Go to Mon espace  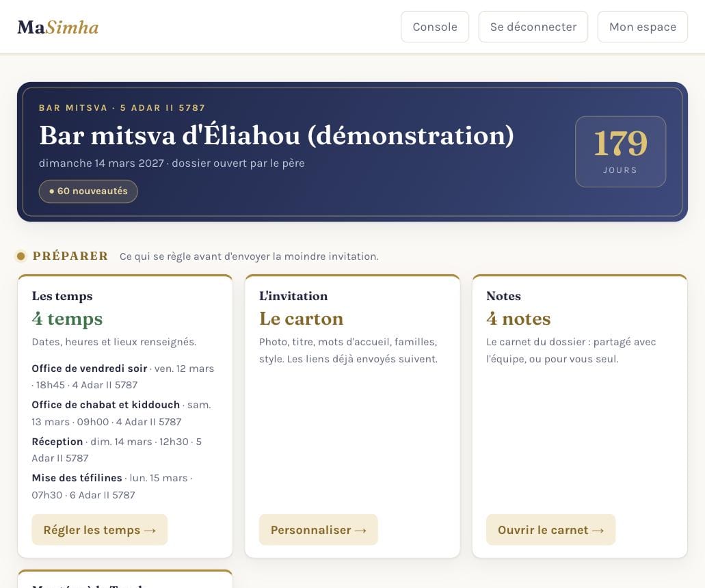pyautogui.click(x=643, y=27)
